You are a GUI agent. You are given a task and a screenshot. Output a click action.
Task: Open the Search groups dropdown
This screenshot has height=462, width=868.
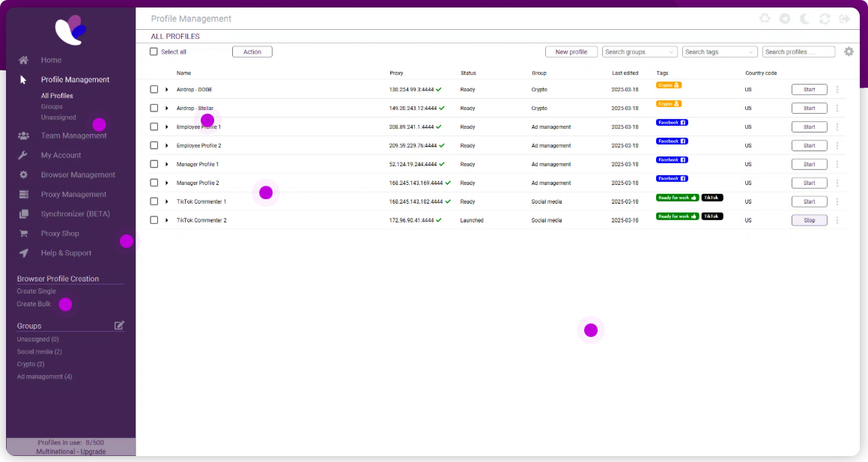[x=640, y=52]
